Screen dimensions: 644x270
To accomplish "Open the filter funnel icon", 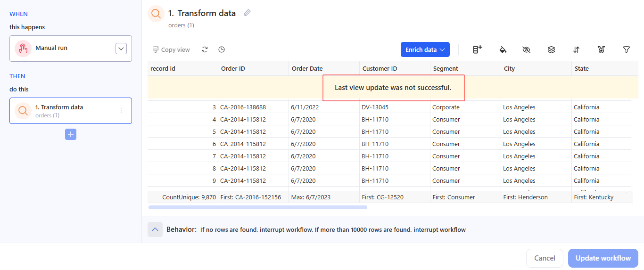I will click(x=627, y=49).
